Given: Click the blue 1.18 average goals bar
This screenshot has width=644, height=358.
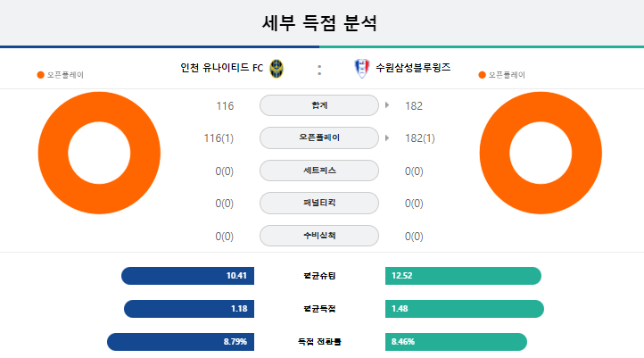Looking at the screenshot, I should coord(189,309).
